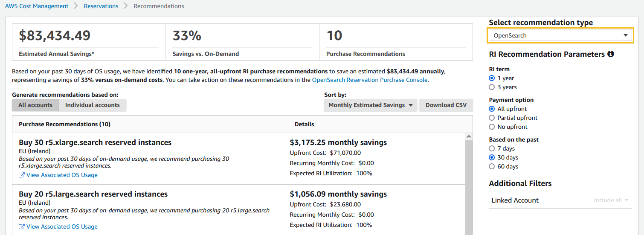Base recommendations on past 60 days
This screenshot has width=644, height=235.
click(x=492, y=166)
